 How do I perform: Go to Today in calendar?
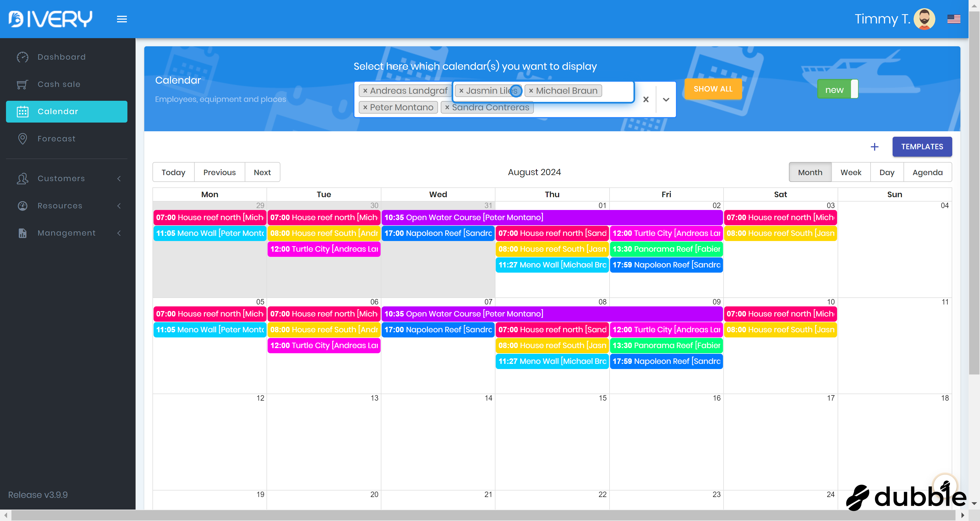[x=173, y=172]
